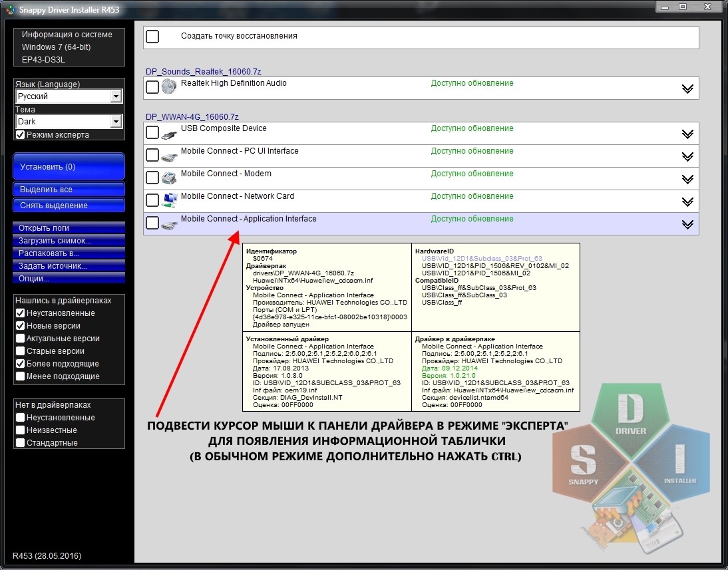The width and height of the screenshot is (728, 570).
Task: Uncheck the Новые версии filter
Action: pos(20,325)
